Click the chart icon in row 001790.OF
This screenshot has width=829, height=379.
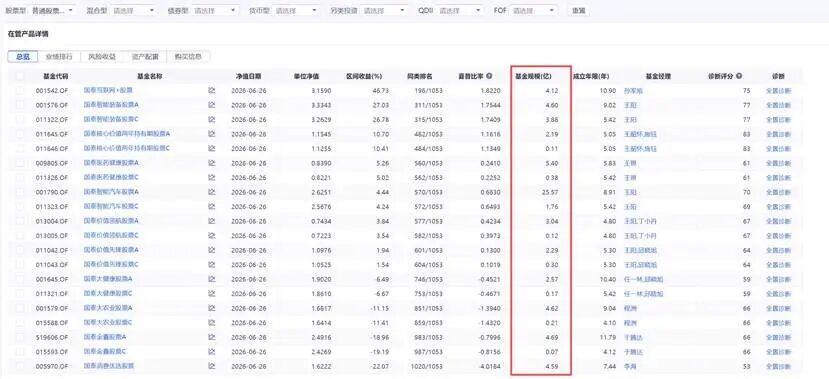[212, 192]
